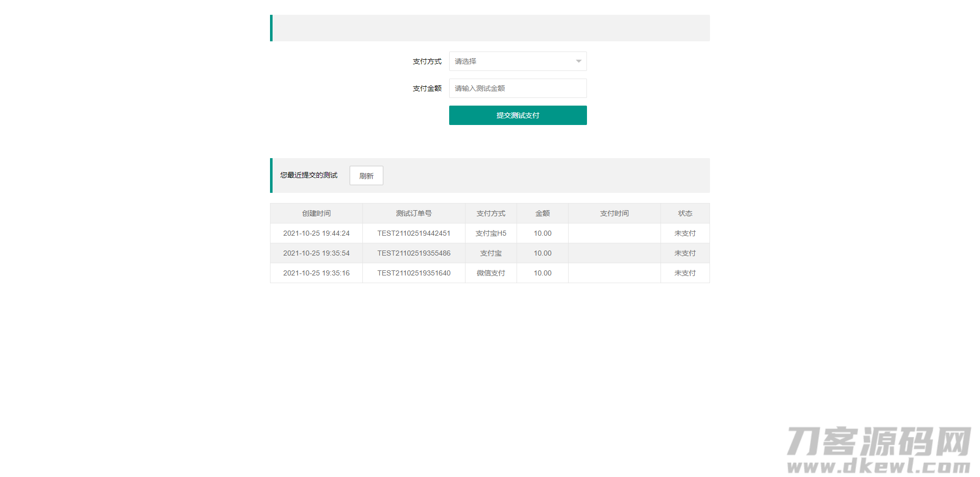The image size is (980, 477).
Task: Click the 创建时间 column header
Action: click(x=316, y=213)
